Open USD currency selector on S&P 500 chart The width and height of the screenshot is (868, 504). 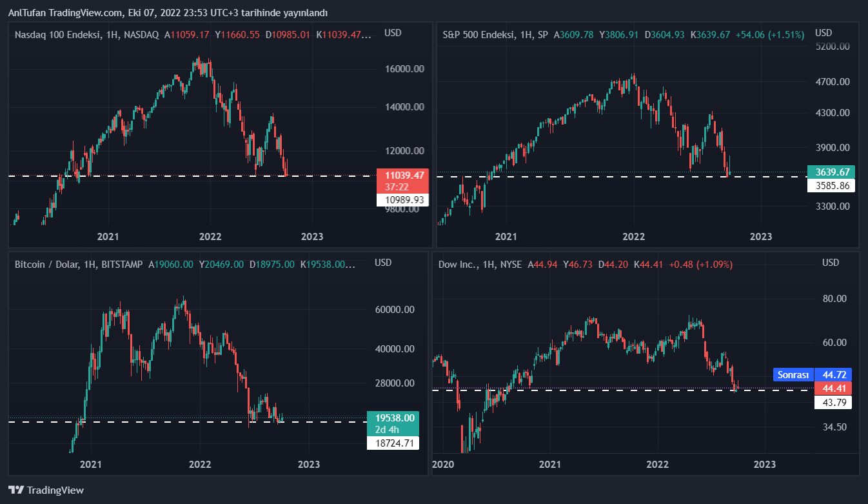tap(824, 33)
